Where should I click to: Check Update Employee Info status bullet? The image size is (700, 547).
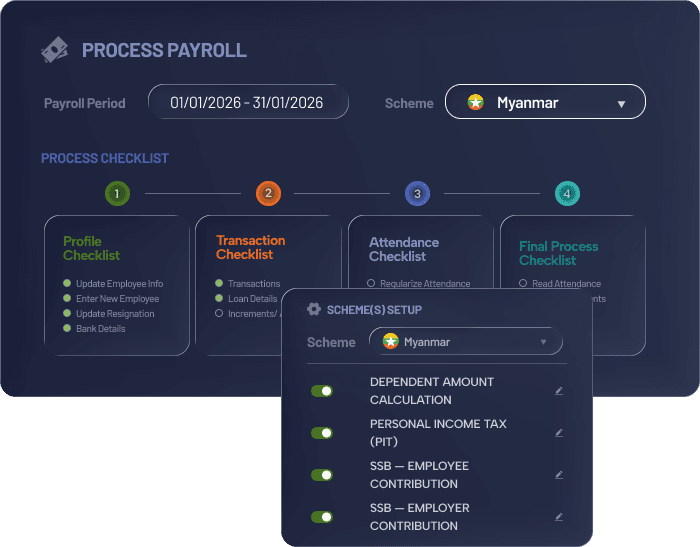click(x=67, y=283)
